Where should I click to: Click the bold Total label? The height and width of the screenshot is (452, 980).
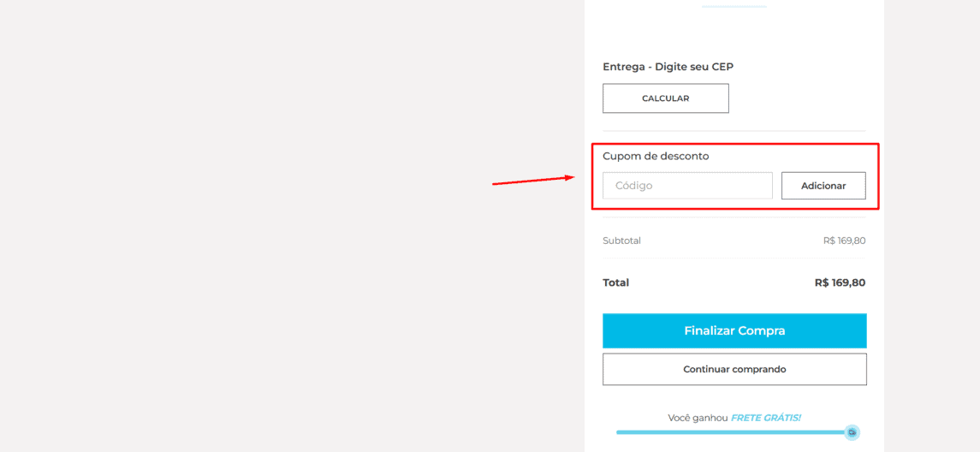click(615, 282)
